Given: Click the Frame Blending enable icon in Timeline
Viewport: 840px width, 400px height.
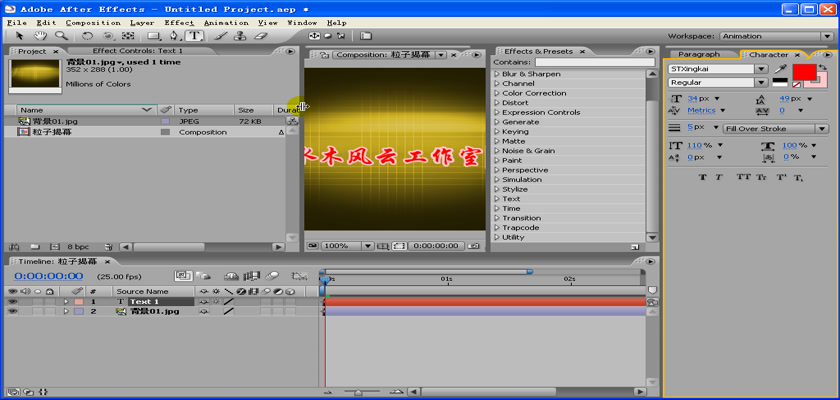Looking at the screenshot, I should tap(252, 276).
